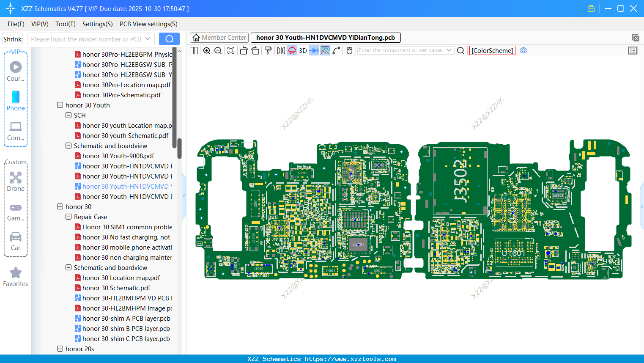Toggle the red highlight component icon

(x=292, y=50)
